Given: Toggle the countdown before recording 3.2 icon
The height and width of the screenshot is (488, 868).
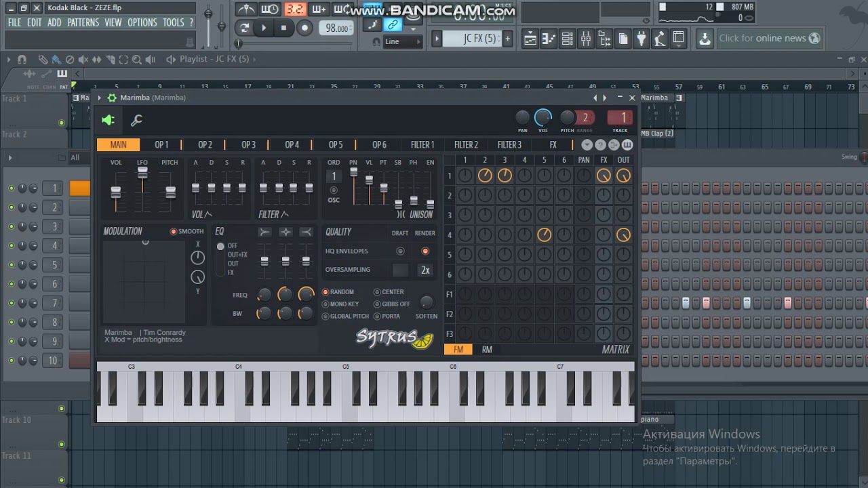Looking at the screenshot, I should tap(294, 9).
